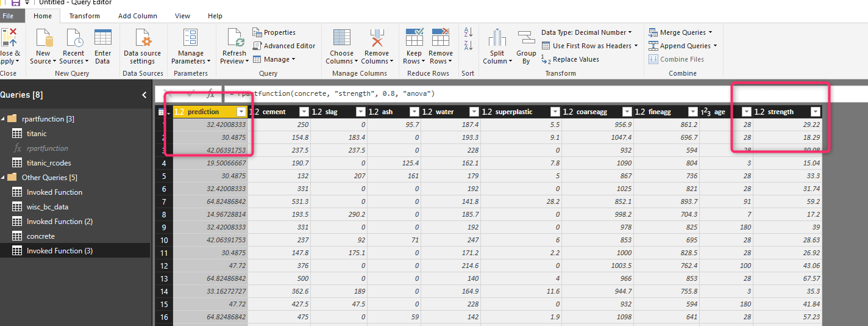
Task: Switch to the Transform tab
Action: click(x=85, y=16)
